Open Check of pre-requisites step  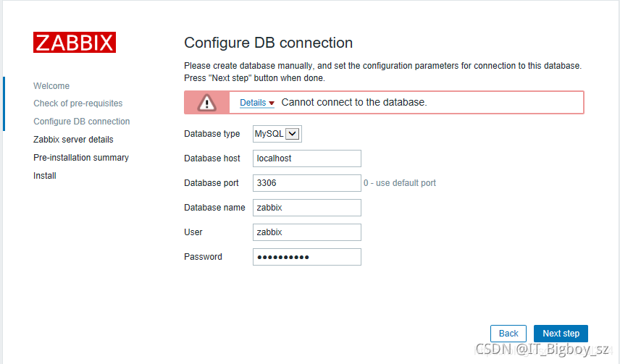(x=78, y=103)
